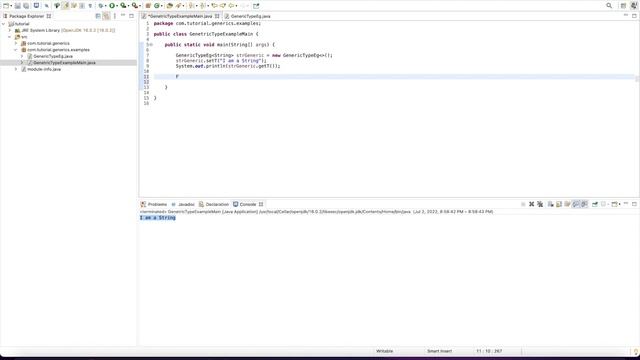This screenshot has width=640, height=360.
Task: Click 'Smart Insert' in the status bar
Action: click(x=439, y=351)
